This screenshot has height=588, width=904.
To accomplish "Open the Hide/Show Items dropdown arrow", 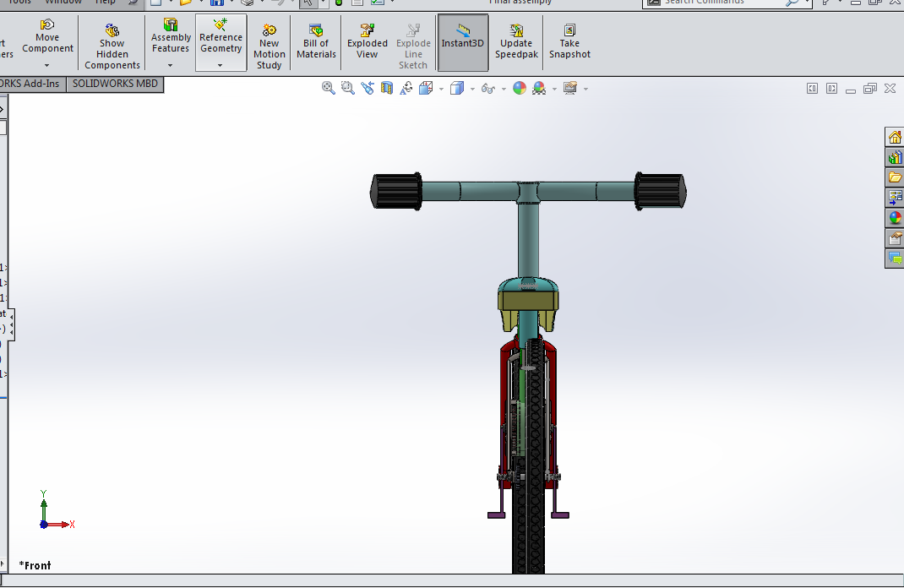I will tap(504, 89).
